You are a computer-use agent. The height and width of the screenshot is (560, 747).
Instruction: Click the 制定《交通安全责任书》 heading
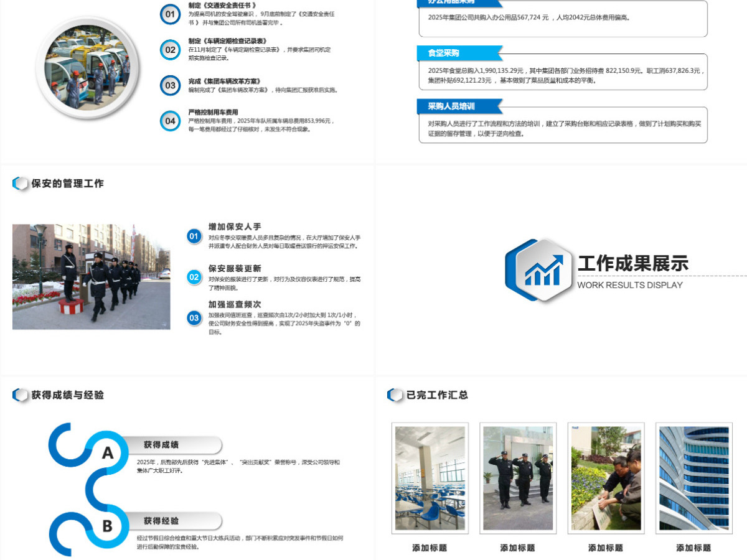pyautogui.click(x=222, y=5)
